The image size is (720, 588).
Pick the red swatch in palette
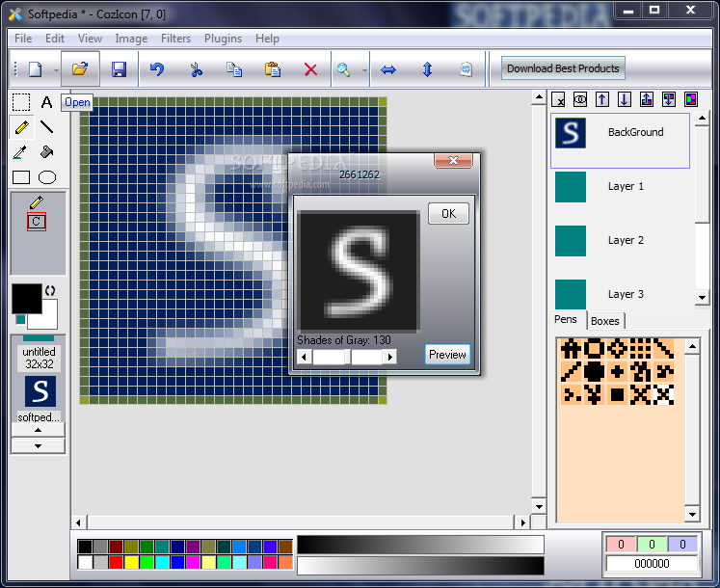117,562
